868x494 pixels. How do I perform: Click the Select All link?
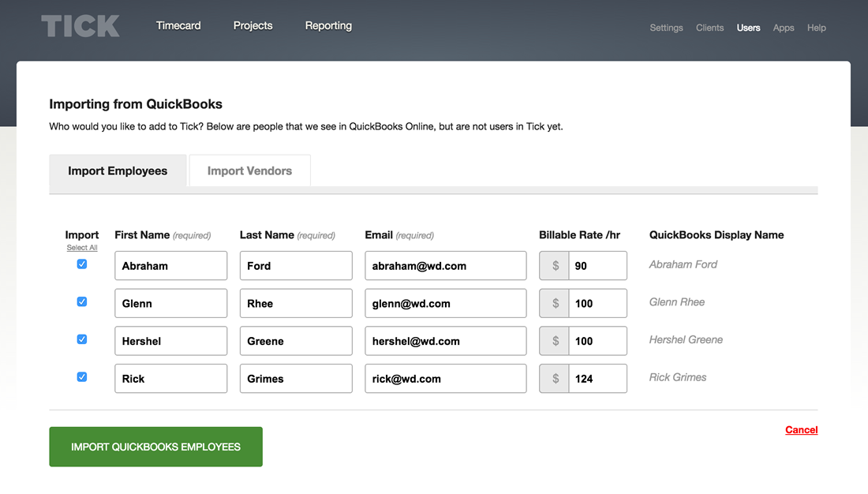tap(82, 248)
